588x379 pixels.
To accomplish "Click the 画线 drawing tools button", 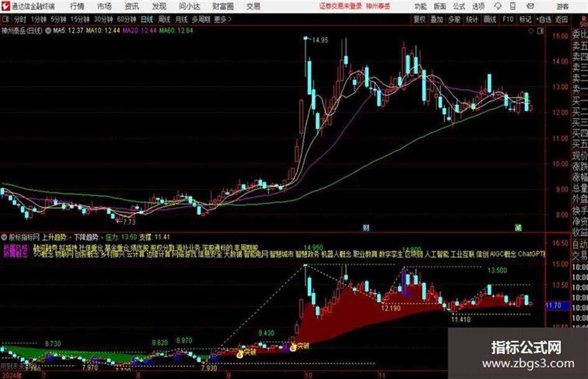I will click(490, 19).
